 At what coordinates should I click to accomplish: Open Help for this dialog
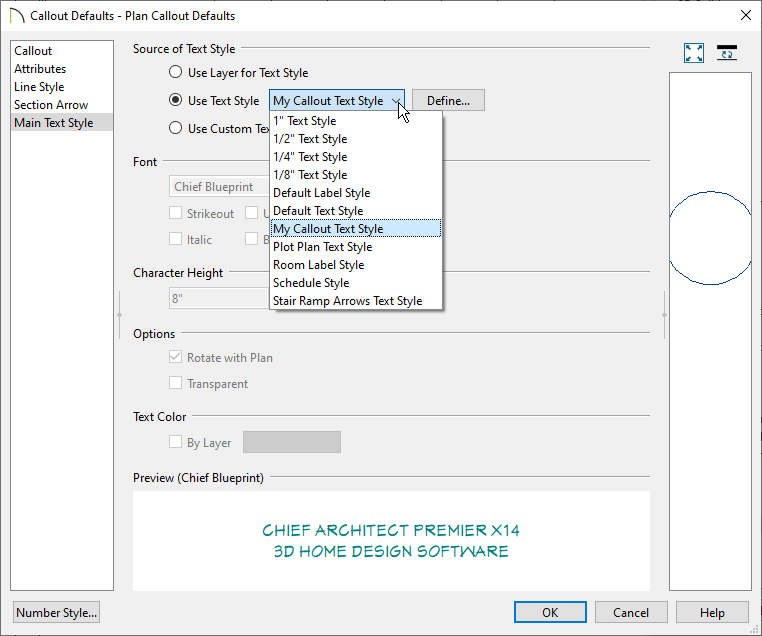pyautogui.click(x=712, y=612)
